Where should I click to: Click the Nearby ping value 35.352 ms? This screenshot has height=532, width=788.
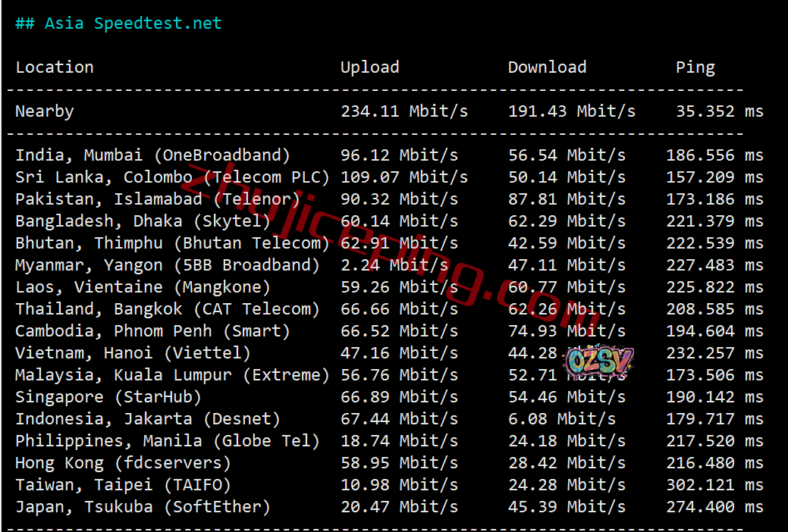tap(720, 111)
